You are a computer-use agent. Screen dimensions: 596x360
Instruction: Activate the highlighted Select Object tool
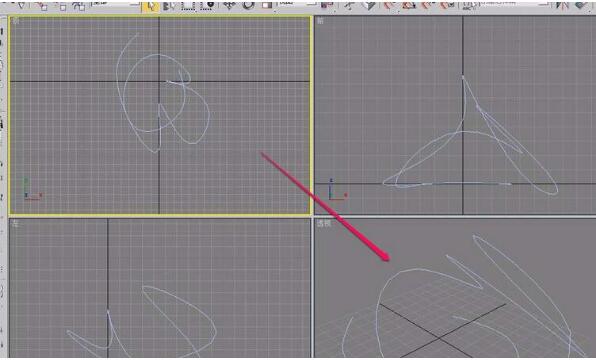pos(151,6)
